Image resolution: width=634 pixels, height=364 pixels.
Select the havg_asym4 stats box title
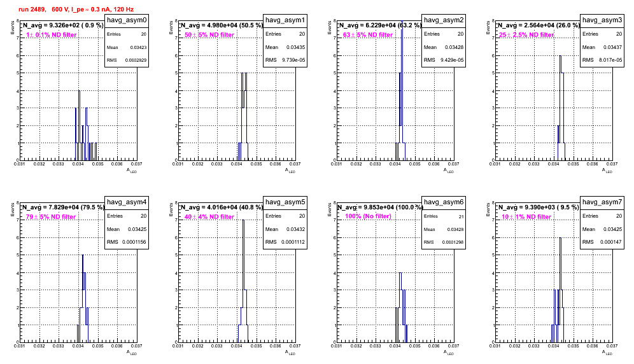(x=127, y=202)
